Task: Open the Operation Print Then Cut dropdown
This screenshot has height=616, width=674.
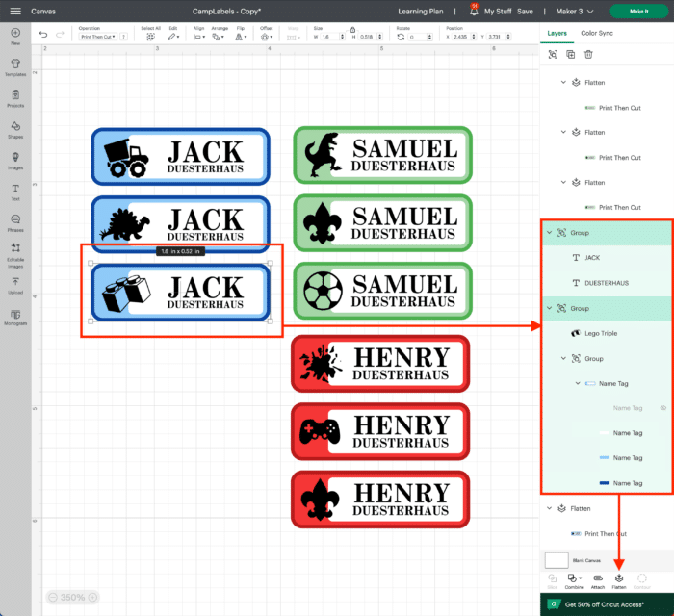Action: [x=97, y=37]
